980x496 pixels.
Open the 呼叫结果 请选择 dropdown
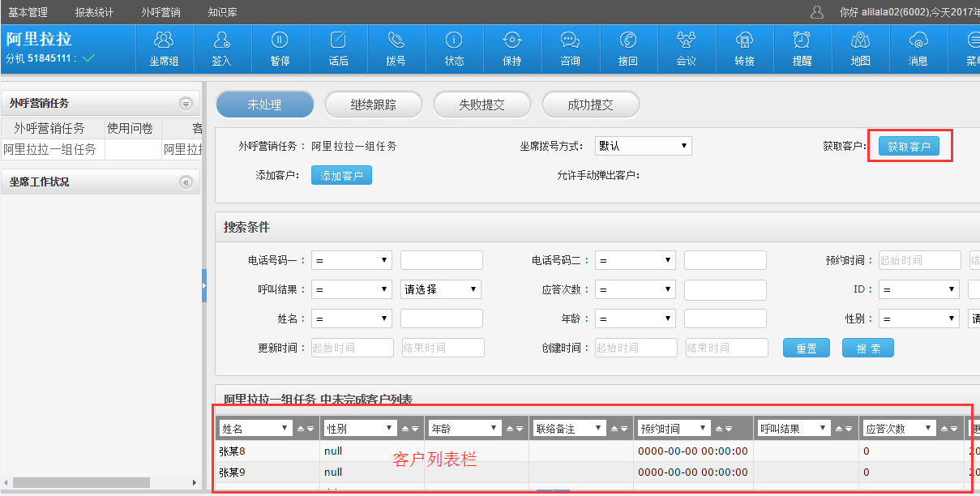pos(441,289)
